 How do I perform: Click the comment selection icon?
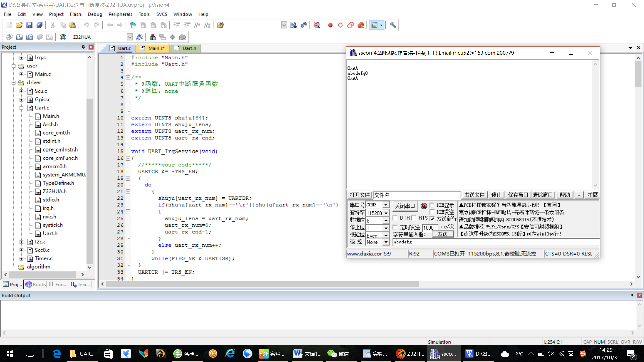click(197, 25)
